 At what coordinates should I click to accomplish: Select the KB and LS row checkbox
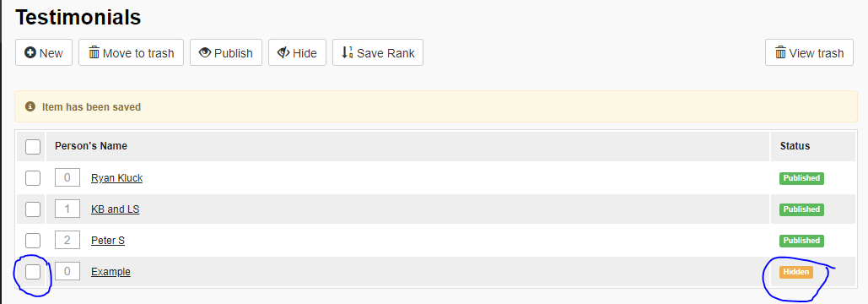33,209
